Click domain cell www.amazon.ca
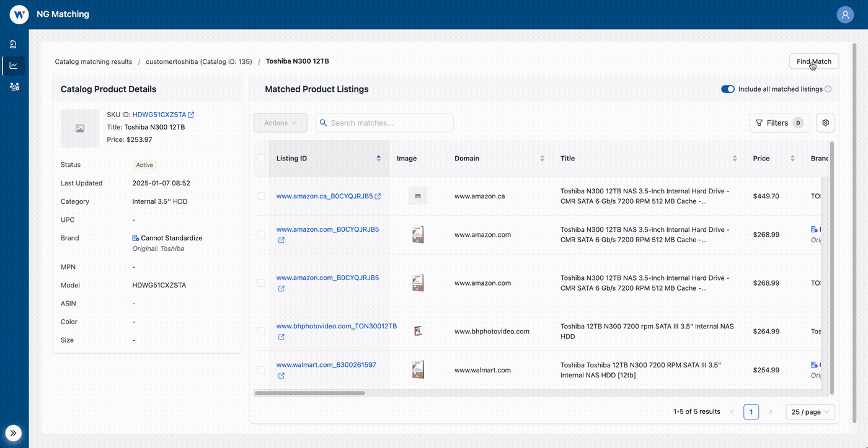This screenshot has height=448, width=868. pos(480,196)
